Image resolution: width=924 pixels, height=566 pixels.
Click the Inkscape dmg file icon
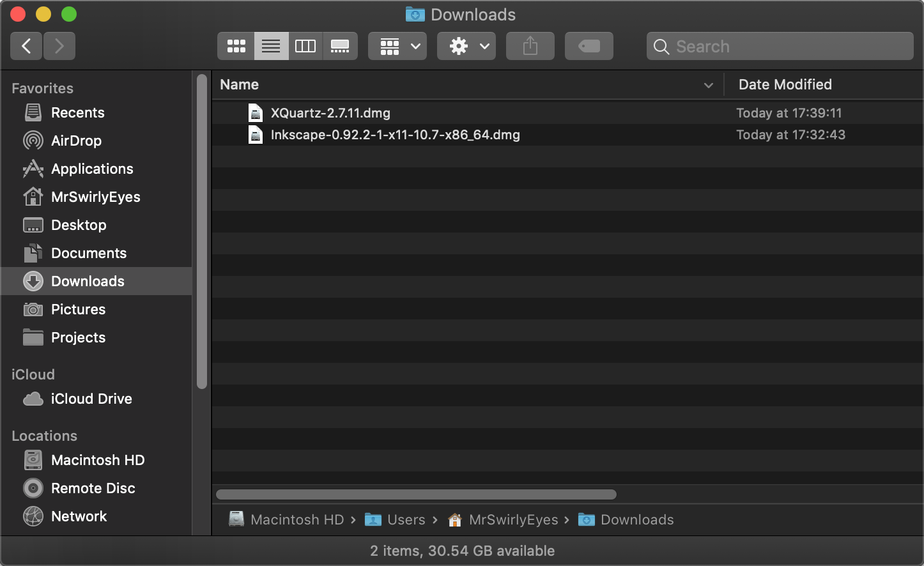[x=256, y=135]
